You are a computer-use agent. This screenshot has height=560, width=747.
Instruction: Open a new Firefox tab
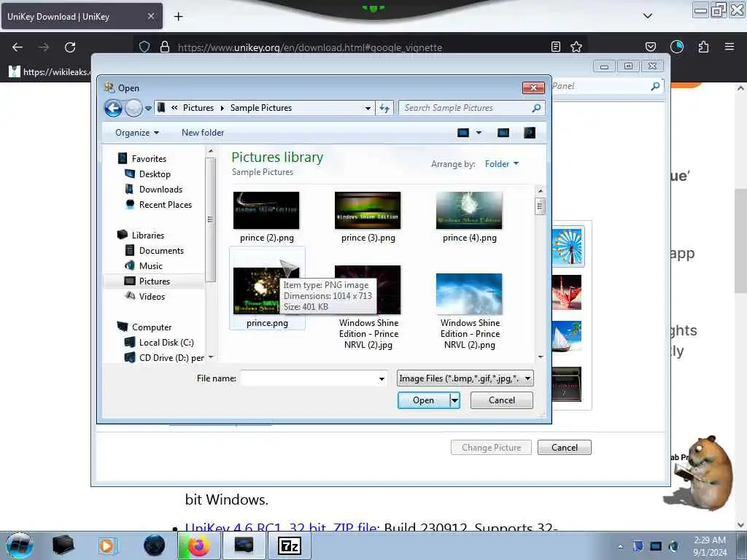(x=178, y=17)
